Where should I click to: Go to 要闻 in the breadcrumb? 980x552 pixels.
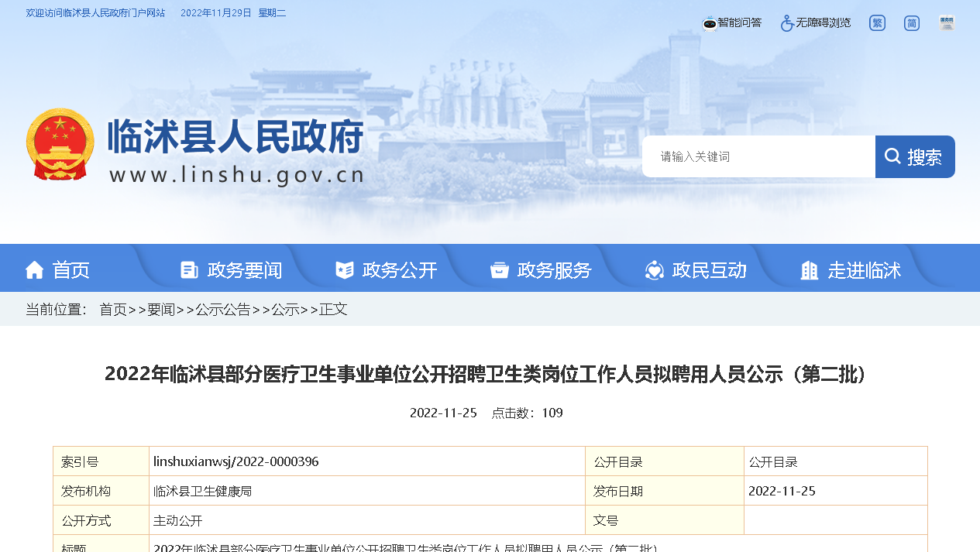click(161, 310)
